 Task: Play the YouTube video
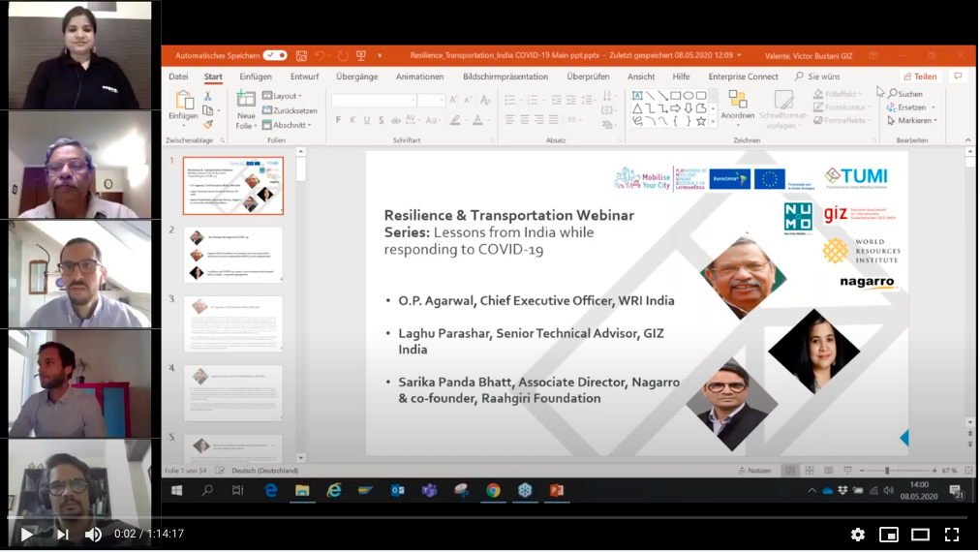coord(26,534)
